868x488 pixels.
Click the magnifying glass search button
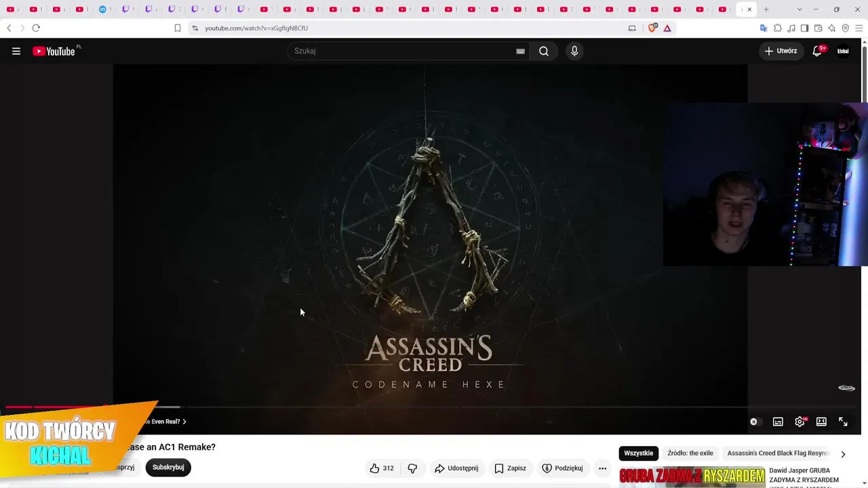(544, 51)
